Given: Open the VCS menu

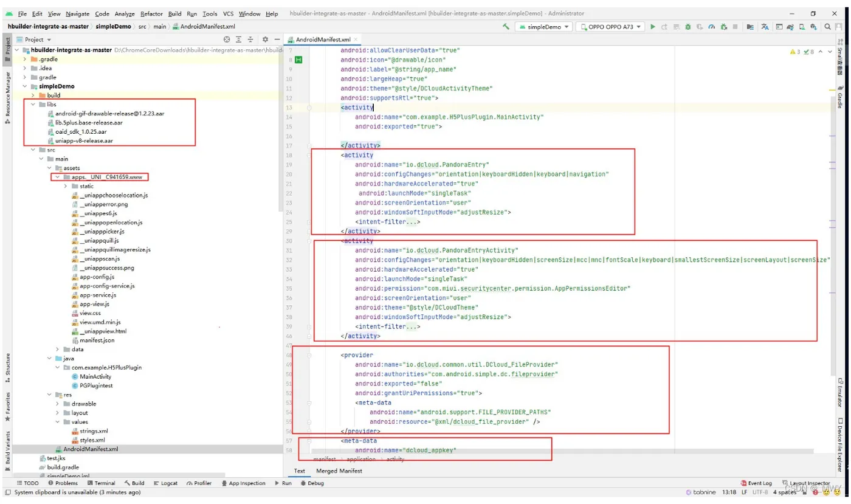Looking at the screenshot, I should point(228,13).
